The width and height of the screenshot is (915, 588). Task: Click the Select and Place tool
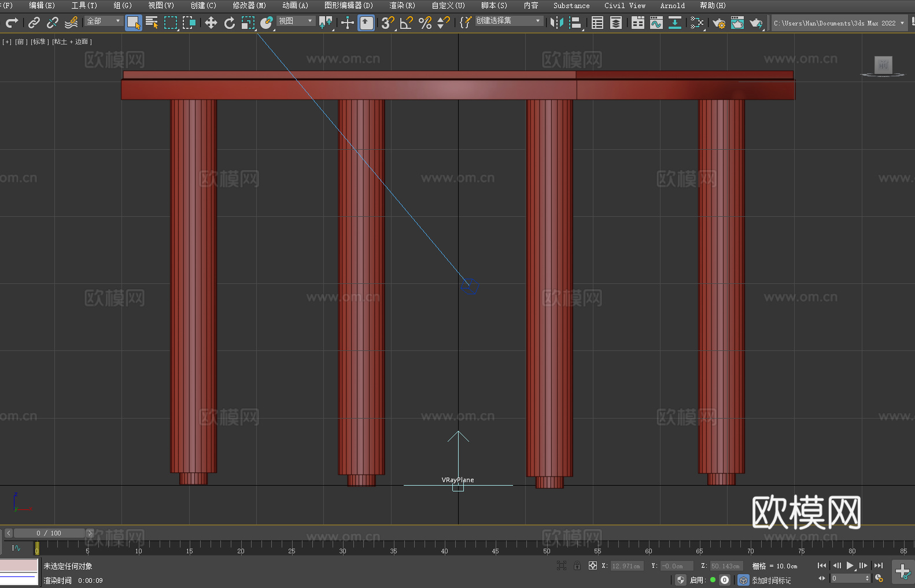(267, 23)
